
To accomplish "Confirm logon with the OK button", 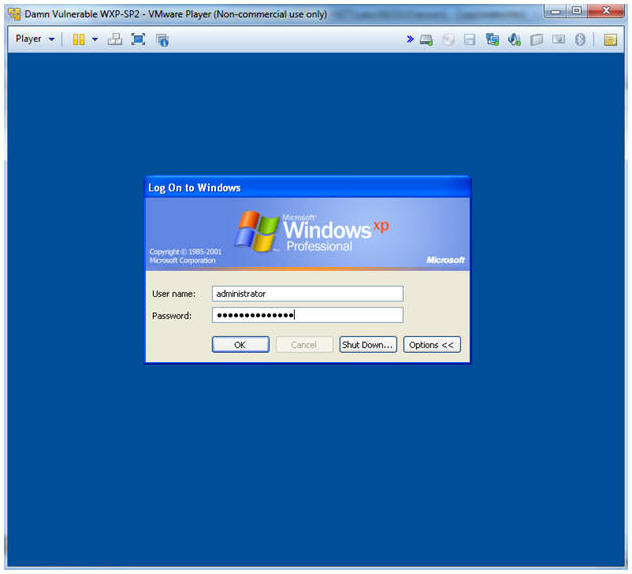I will [x=241, y=345].
